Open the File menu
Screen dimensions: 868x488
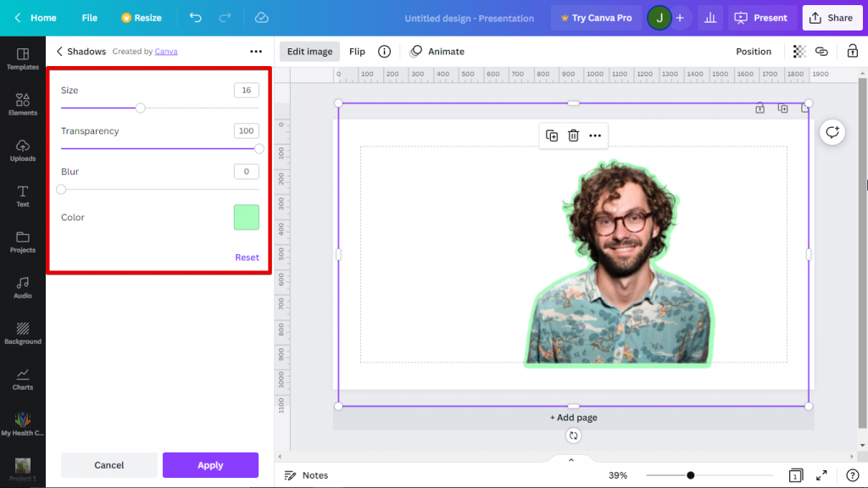[89, 17]
